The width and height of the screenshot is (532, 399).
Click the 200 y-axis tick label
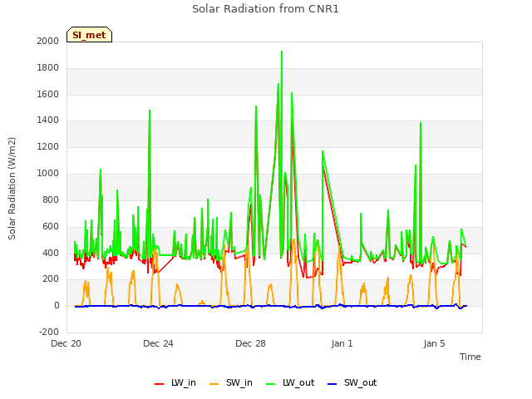[x=51, y=279]
